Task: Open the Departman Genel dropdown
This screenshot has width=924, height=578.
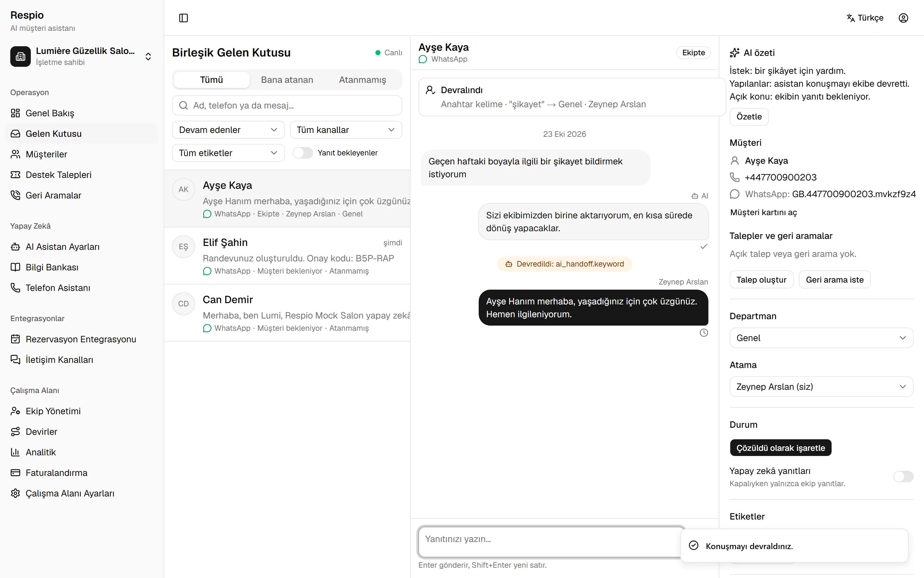Action: tap(821, 338)
